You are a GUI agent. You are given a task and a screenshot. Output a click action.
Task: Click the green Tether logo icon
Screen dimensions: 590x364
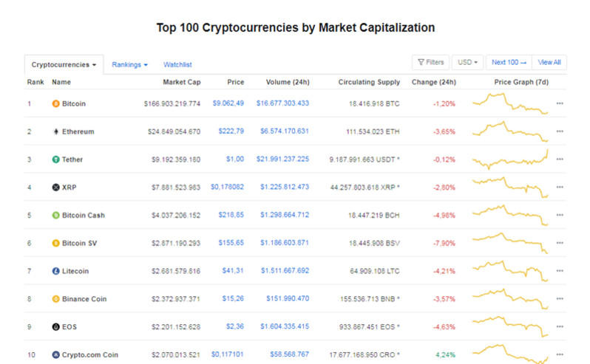(55, 159)
